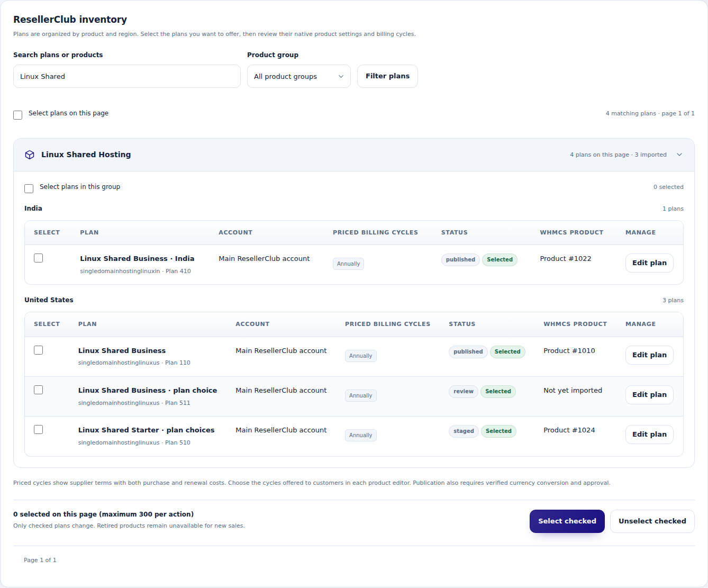The width and height of the screenshot is (708, 588).
Task: Tick checkbox for Linux Shared Business · India
Action: tap(39, 258)
